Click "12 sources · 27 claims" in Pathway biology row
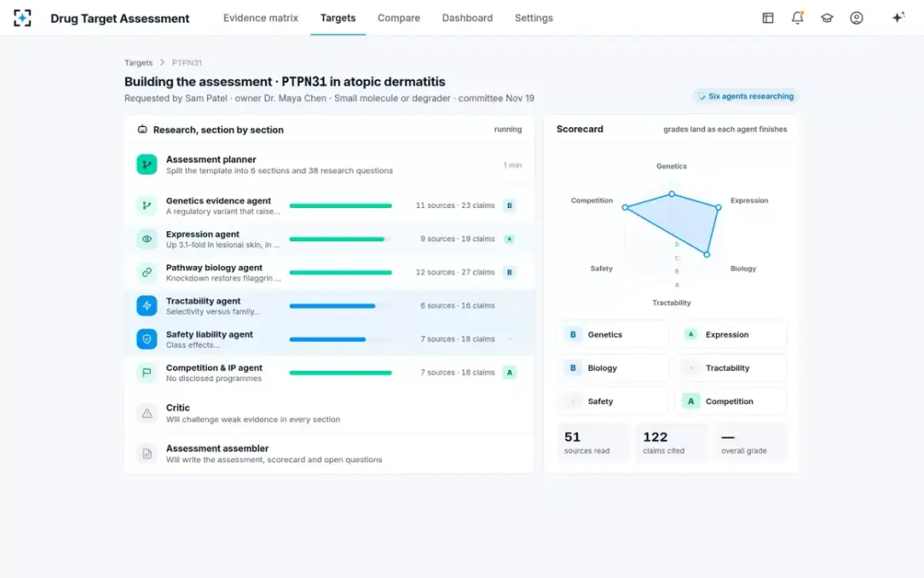Screen dimensions: 924x578 [x=455, y=272]
